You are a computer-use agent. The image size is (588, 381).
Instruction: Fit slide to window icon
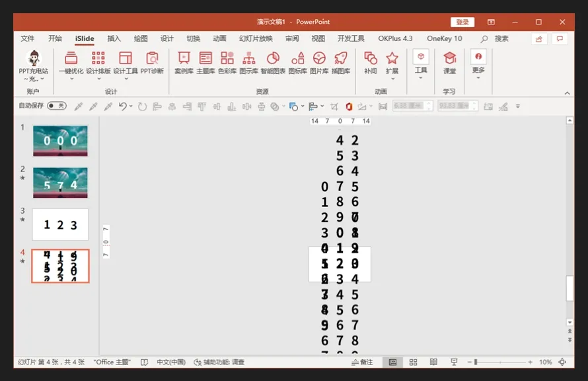click(x=562, y=362)
